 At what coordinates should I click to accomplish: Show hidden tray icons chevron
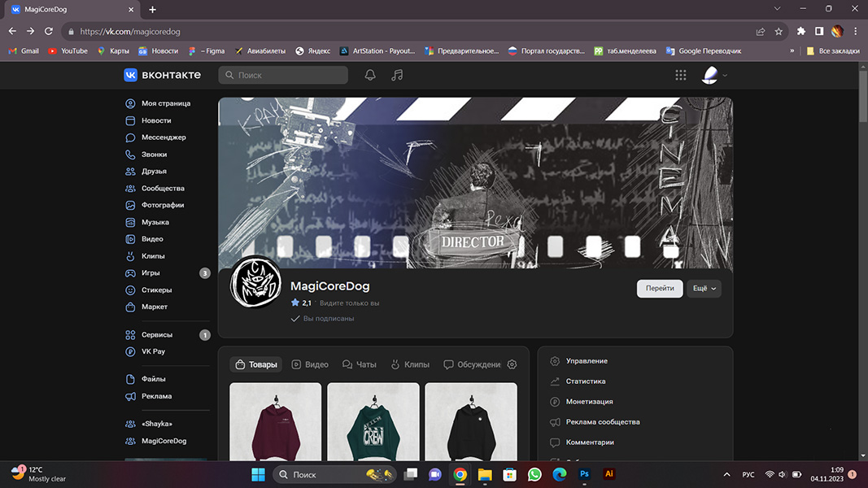pos(726,475)
